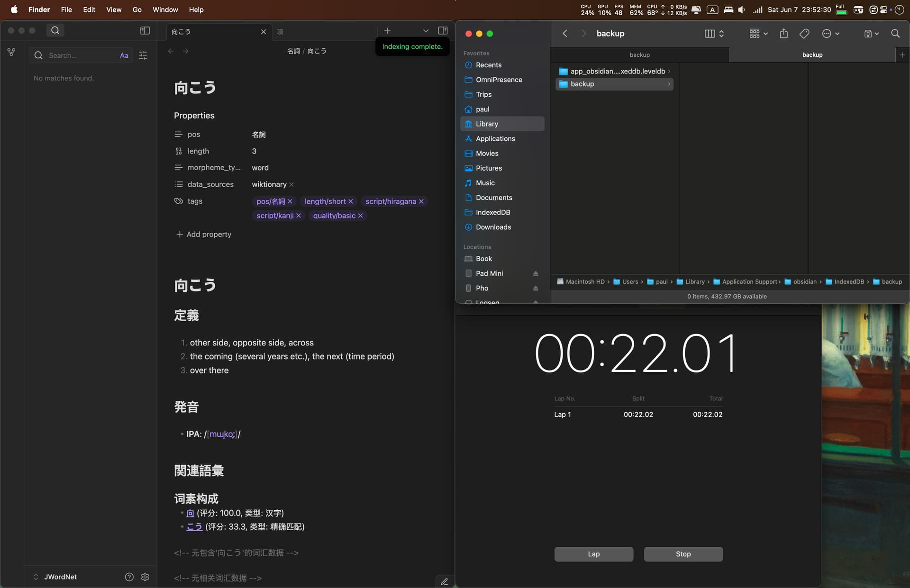The width and height of the screenshot is (910, 588).
Task: Click data_sources property list icon
Action: pyautogui.click(x=179, y=184)
